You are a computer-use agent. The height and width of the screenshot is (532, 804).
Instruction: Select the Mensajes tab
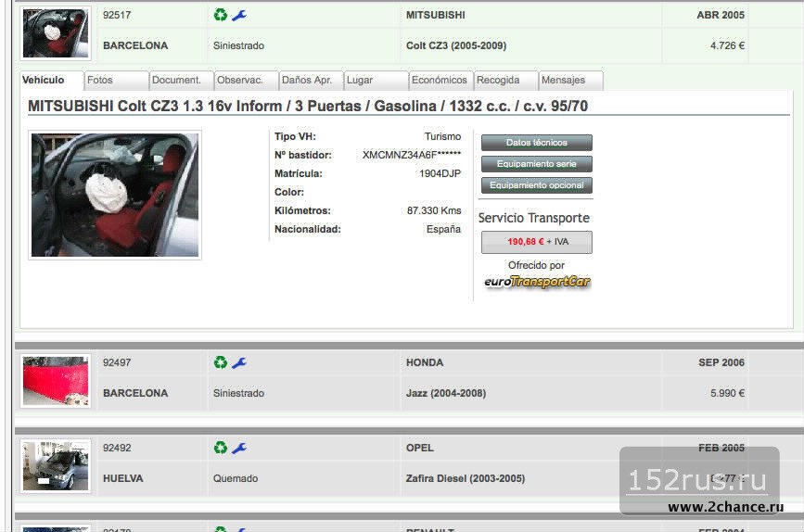tap(570, 81)
